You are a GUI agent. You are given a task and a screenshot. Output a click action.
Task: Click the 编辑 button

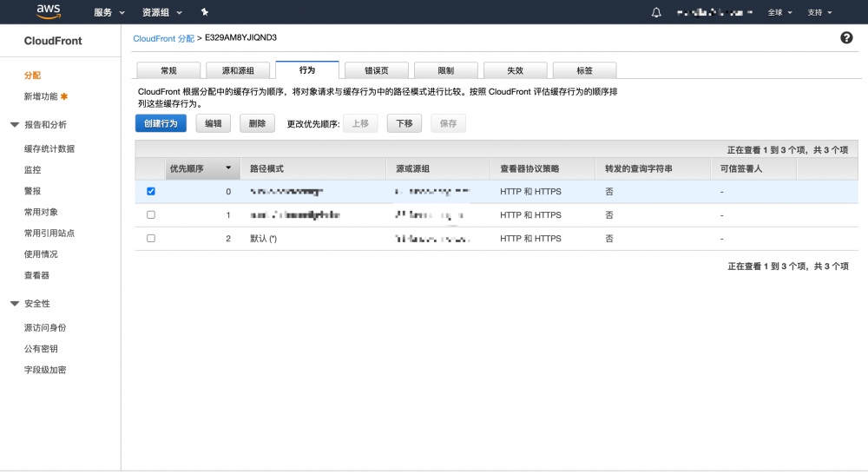tap(214, 123)
